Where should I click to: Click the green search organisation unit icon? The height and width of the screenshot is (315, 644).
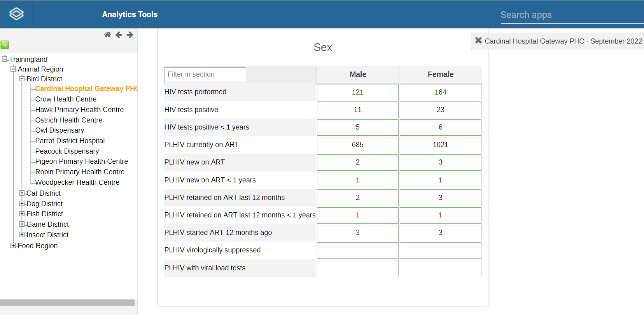[5, 45]
